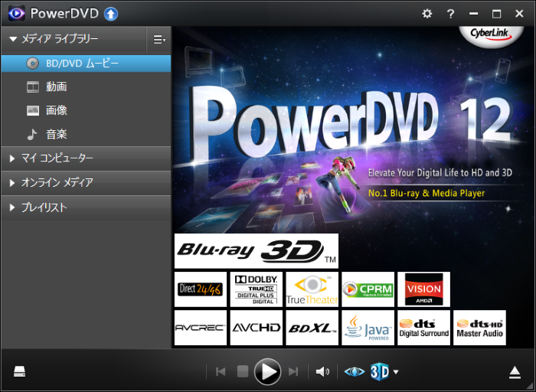The image size is (536, 392).
Task: Expand the マイ コンピューター section
Action: (x=13, y=158)
